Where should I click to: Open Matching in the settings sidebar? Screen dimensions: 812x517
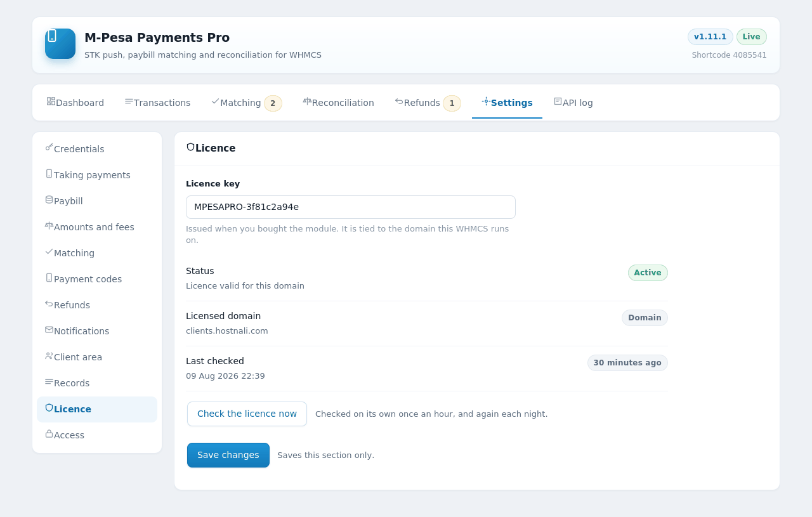coord(97,253)
